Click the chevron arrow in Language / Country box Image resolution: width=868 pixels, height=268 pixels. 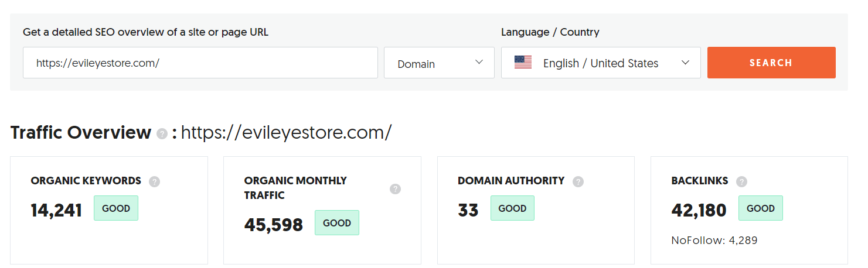pos(685,63)
